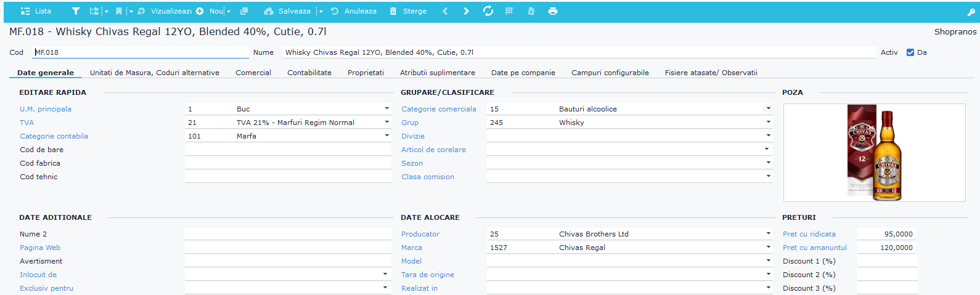Image resolution: width=980 pixels, height=295 pixels.
Task: Open the Atributii suplimentare tab
Action: pyautogui.click(x=438, y=73)
